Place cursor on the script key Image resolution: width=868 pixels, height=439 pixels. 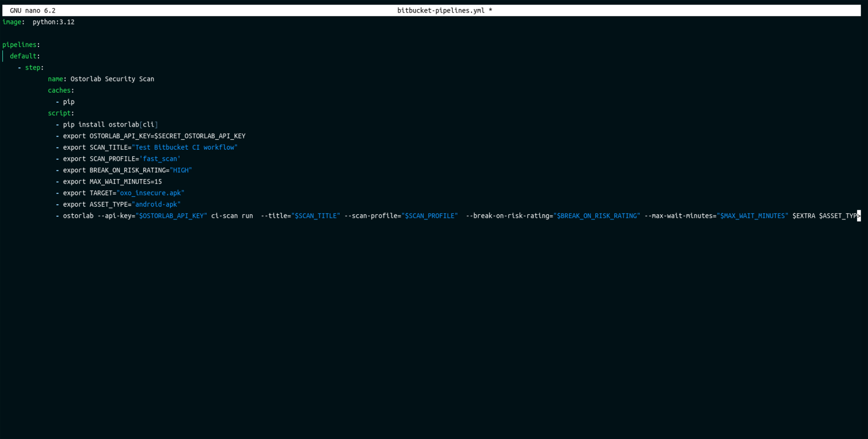[59, 113]
